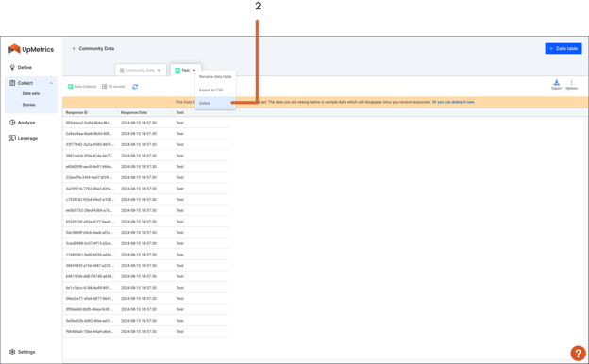Select response ID starting with 3801adc6
This screenshot has width=589, height=364.
pyautogui.click(x=89, y=156)
